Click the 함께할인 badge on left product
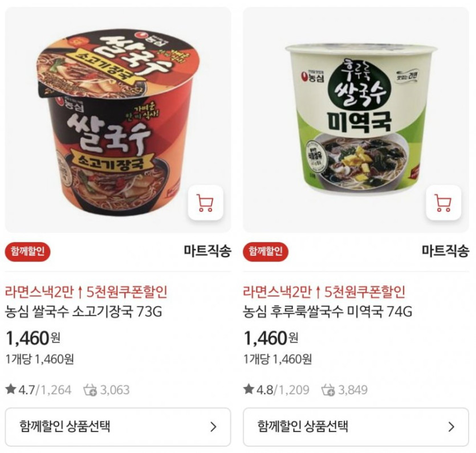Image resolution: width=476 pixels, height=453 pixels. pyautogui.click(x=27, y=251)
